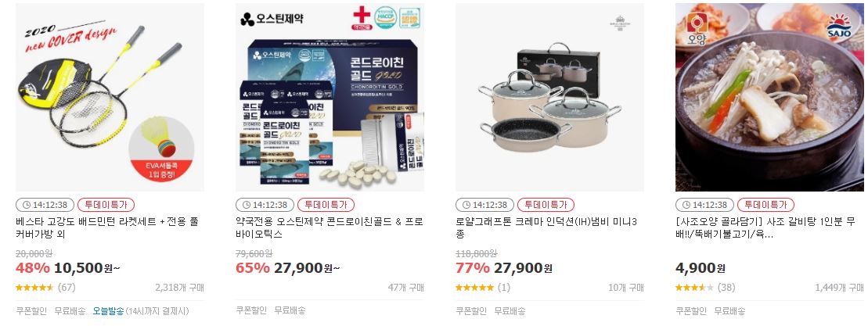Open the 베스타 고강도 배드민턴 라켓세트 title link

[107, 227]
